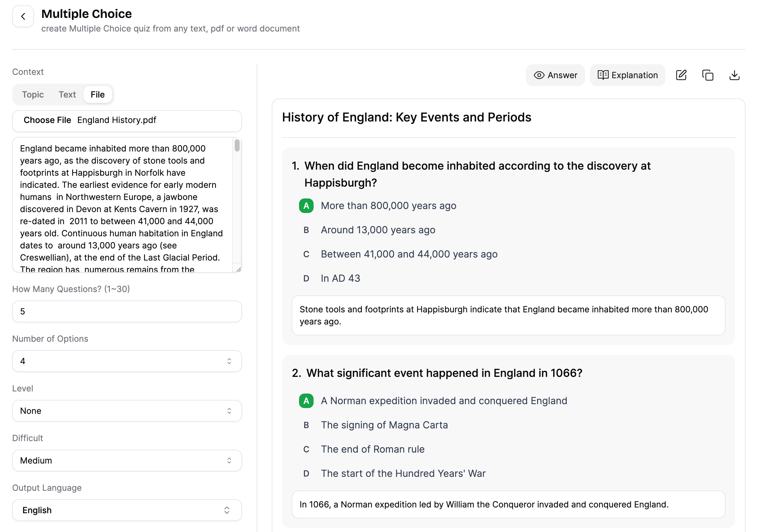Select the File tab
The height and width of the screenshot is (532, 757).
pos(97,94)
